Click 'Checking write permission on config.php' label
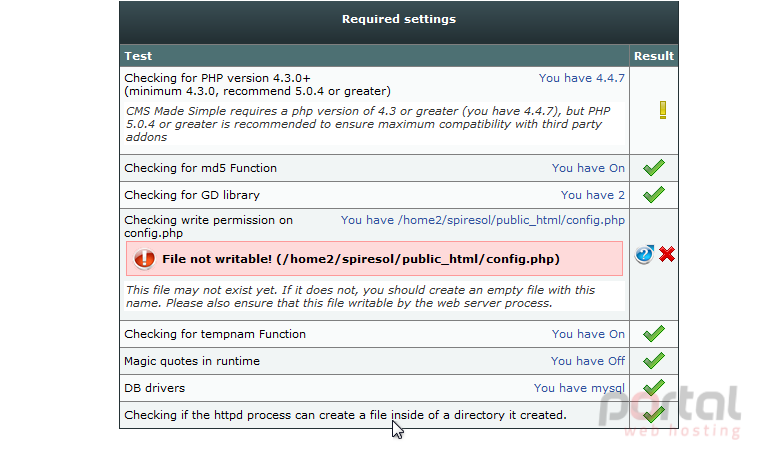Image resolution: width=776 pixels, height=450 pixels. 208,226
